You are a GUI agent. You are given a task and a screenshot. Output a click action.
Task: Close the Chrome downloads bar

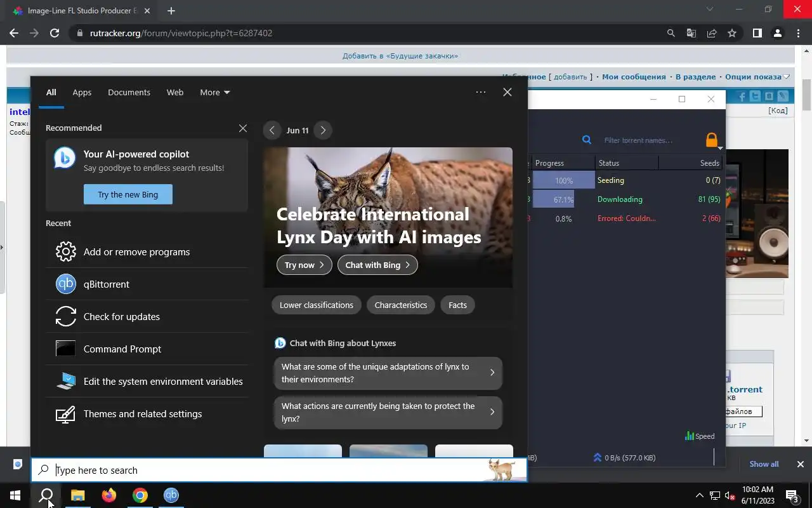pyautogui.click(x=801, y=464)
